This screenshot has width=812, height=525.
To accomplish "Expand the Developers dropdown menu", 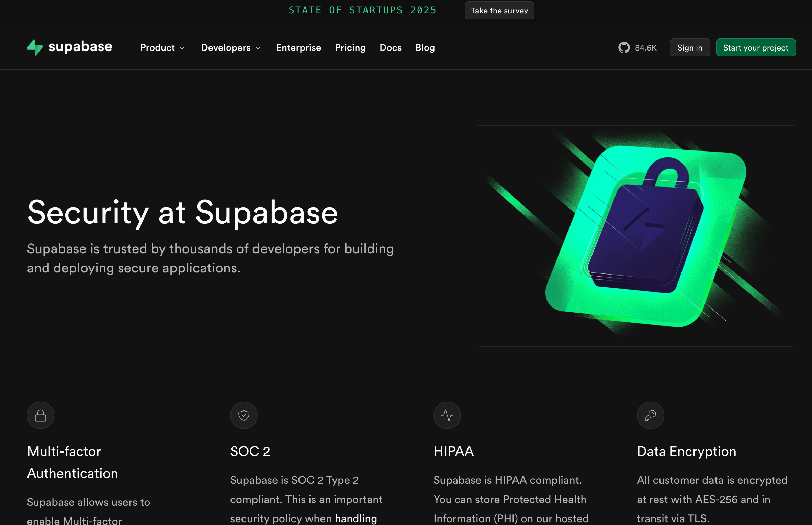I will coord(231,48).
